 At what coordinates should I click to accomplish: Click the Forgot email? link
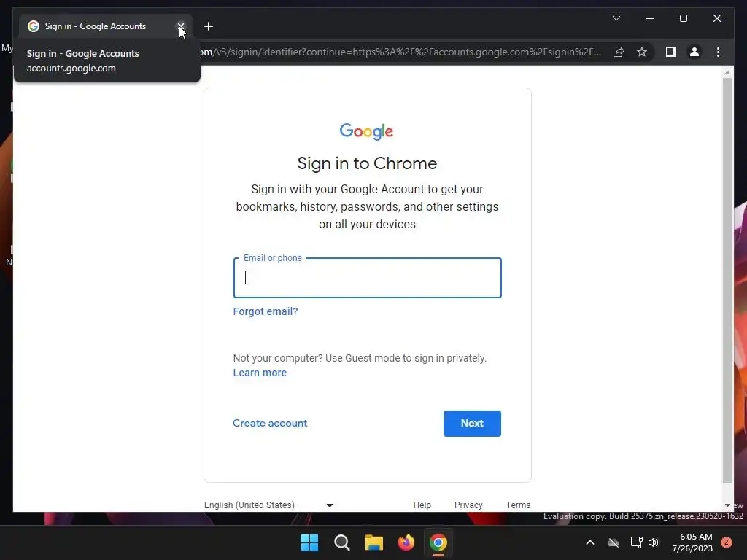[266, 311]
